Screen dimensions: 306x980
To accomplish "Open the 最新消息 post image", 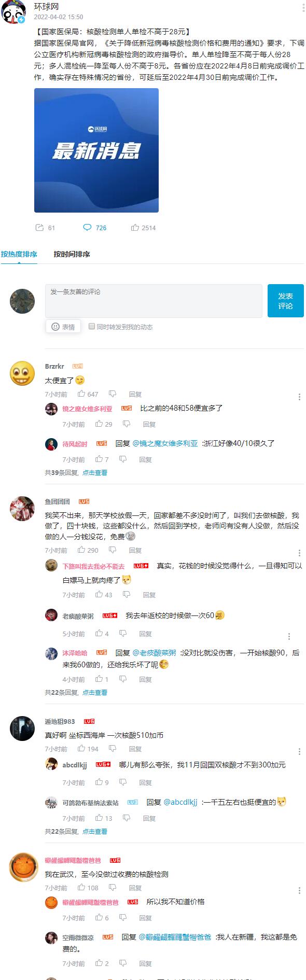I will point(96,150).
